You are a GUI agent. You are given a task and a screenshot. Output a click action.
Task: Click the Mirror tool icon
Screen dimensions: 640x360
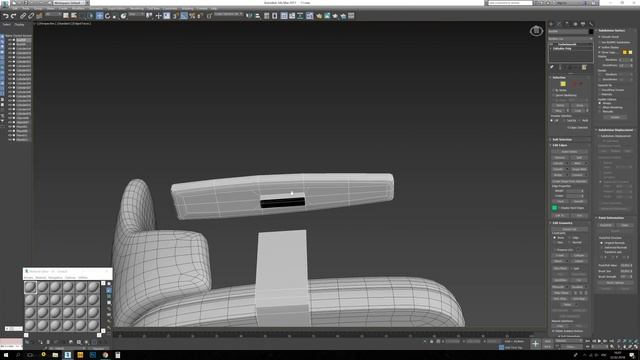click(x=249, y=16)
